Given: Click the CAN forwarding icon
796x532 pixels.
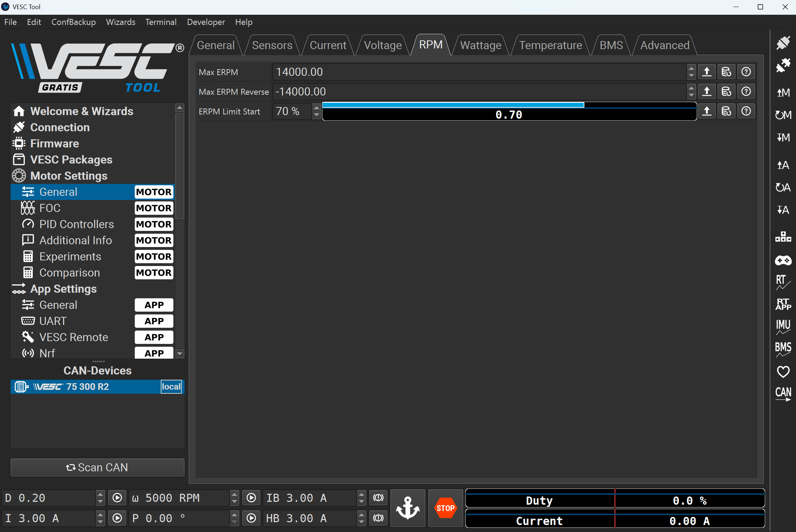Looking at the screenshot, I should click(x=783, y=394).
